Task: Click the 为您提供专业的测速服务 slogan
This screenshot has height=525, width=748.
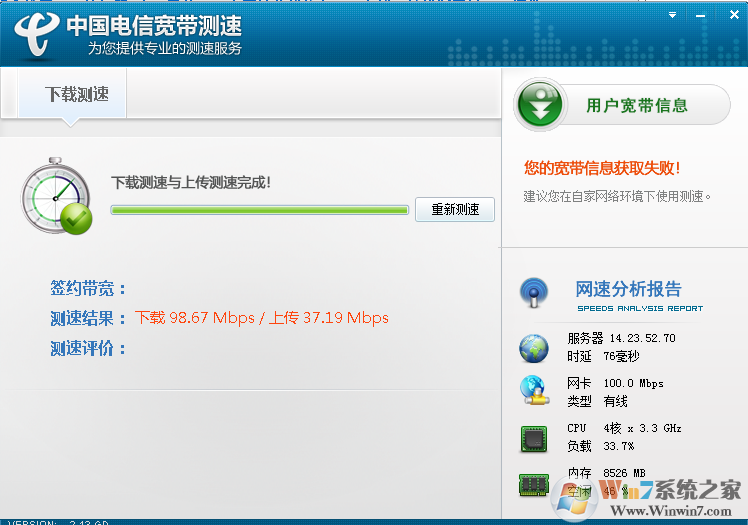Action: 165,48
